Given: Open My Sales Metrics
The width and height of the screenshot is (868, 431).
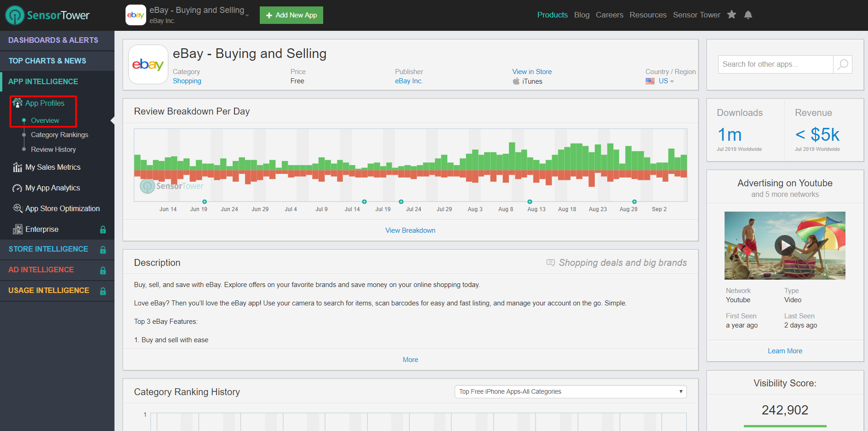Looking at the screenshot, I should pyautogui.click(x=53, y=167).
